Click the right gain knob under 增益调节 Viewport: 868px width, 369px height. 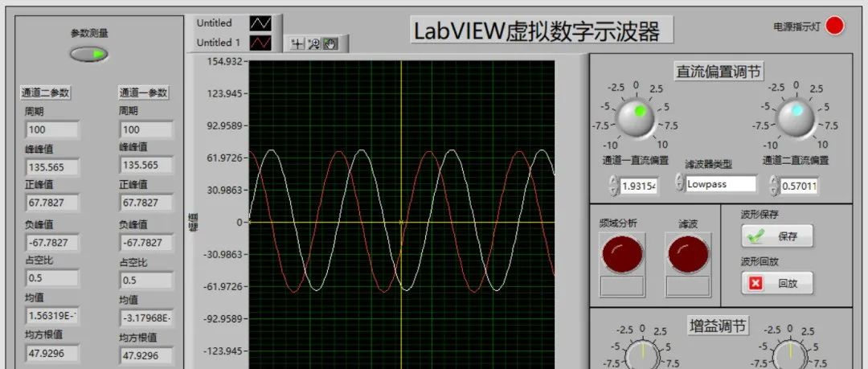(x=790, y=355)
